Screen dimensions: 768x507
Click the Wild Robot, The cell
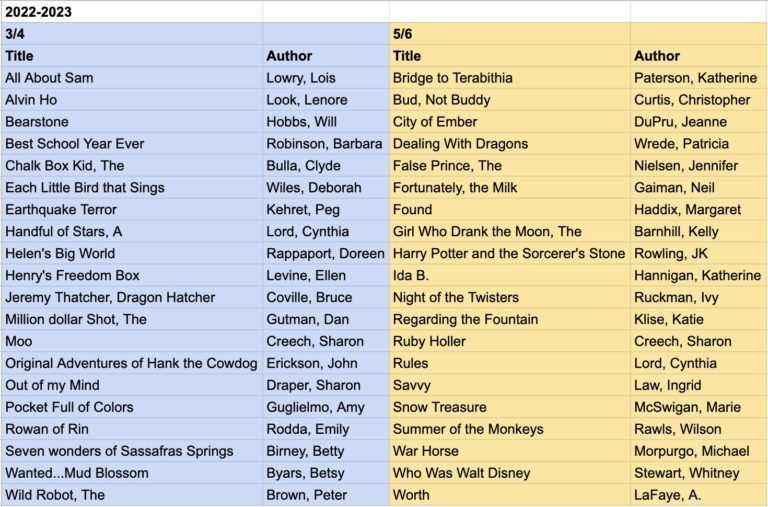point(132,495)
